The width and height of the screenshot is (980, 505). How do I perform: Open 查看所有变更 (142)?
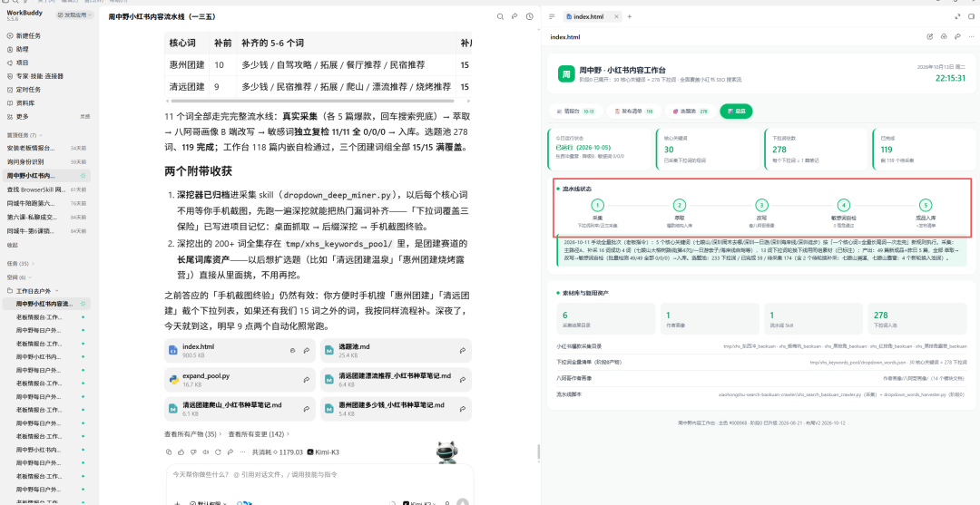point(259,434)
